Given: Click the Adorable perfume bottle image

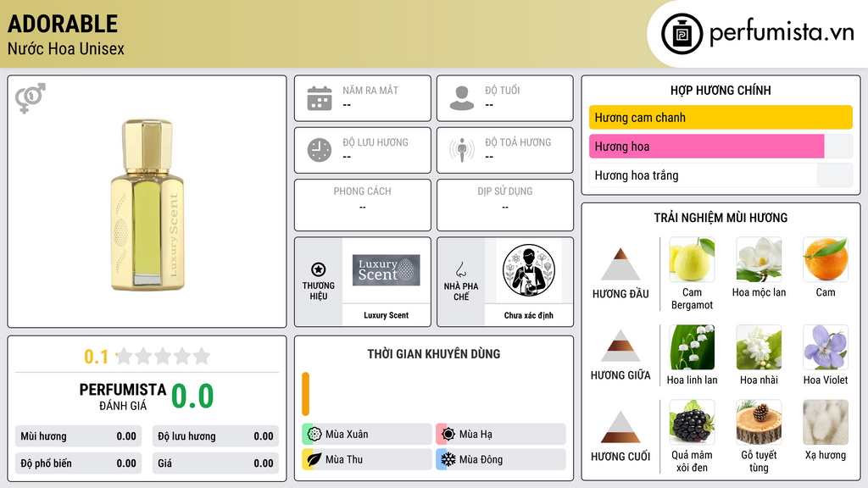Looking at the screenshot, I should [147, 205].
